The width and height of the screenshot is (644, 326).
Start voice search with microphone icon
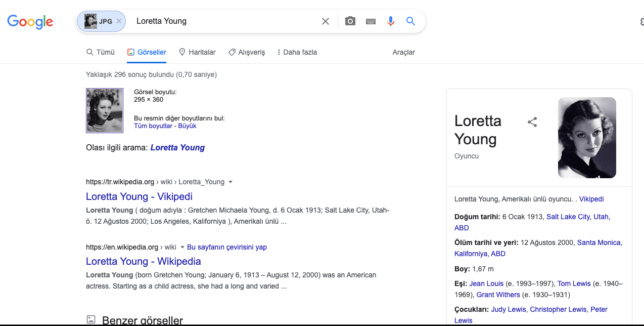[390, 21]
